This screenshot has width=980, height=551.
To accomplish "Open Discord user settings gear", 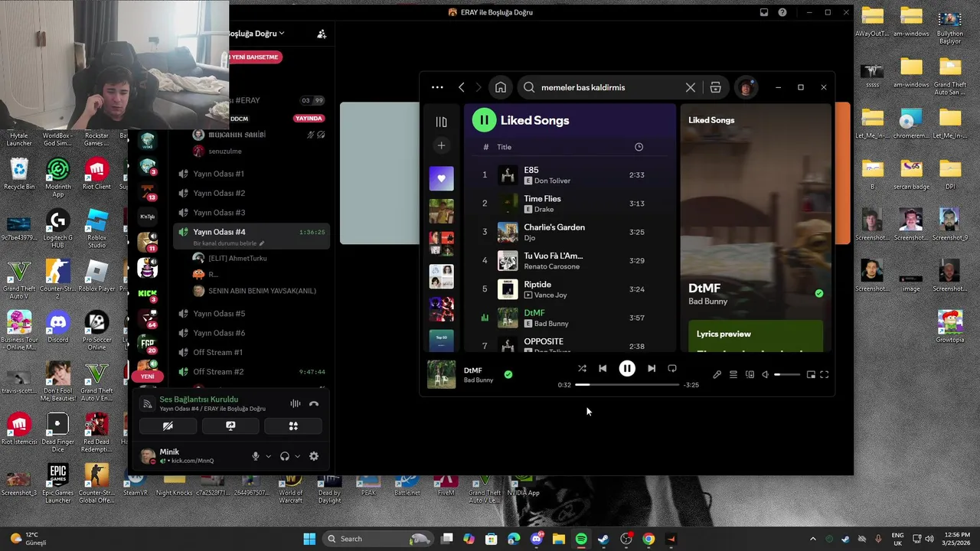I will pyautogui.click(x=314, y=456).
